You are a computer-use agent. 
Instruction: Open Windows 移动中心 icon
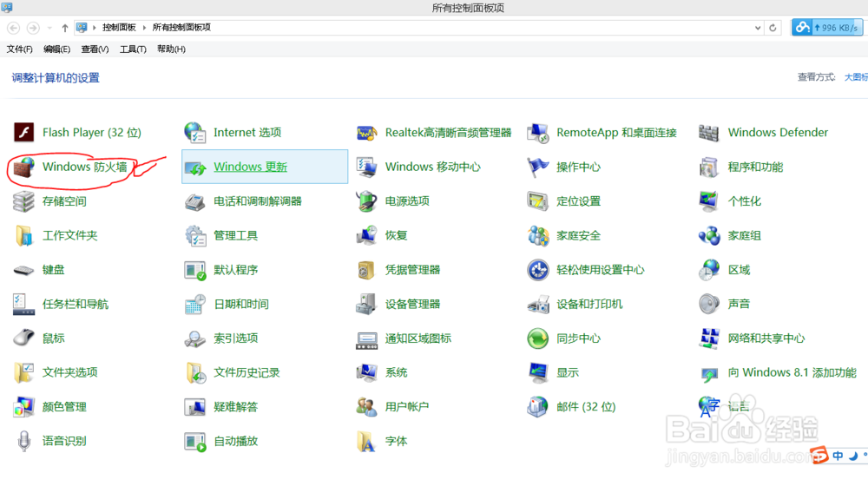pos(366,167)
